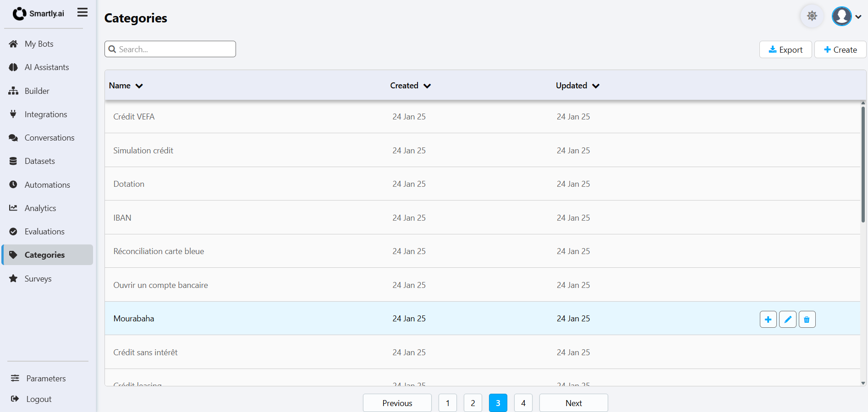Click the My Bots home icon
This screenshot has height=412, width=868.
pyautogui.click(x=13, y=44)
